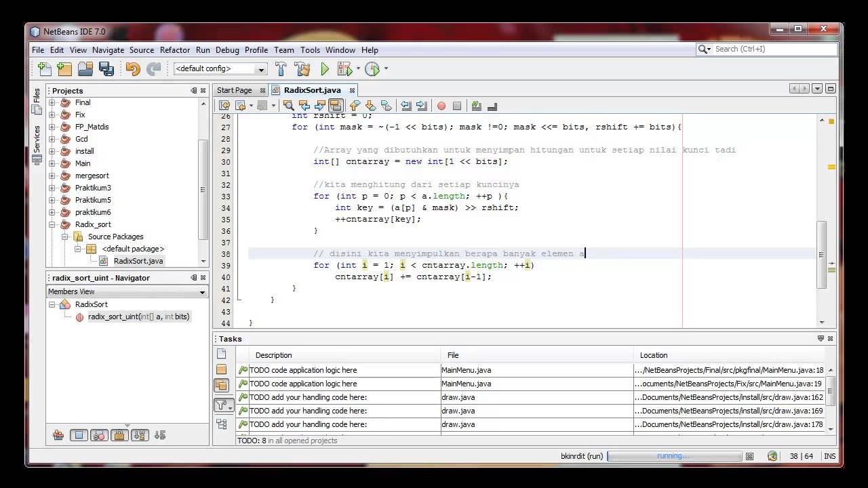Click the Open Project toolbar icon

tap(85, 68)
